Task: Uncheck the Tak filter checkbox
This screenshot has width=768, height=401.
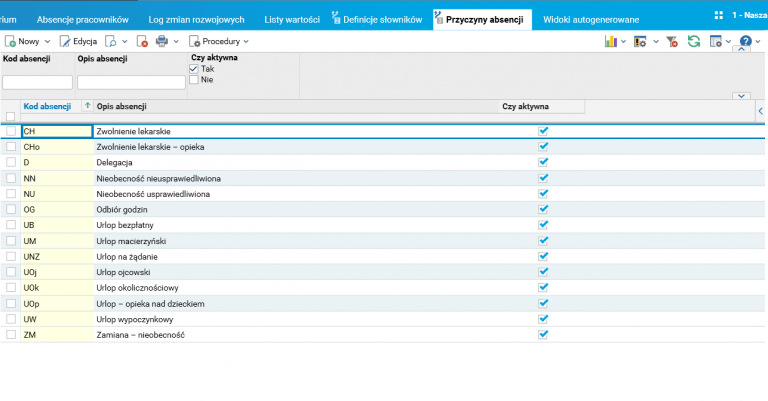Action: (x=194, y=69)
